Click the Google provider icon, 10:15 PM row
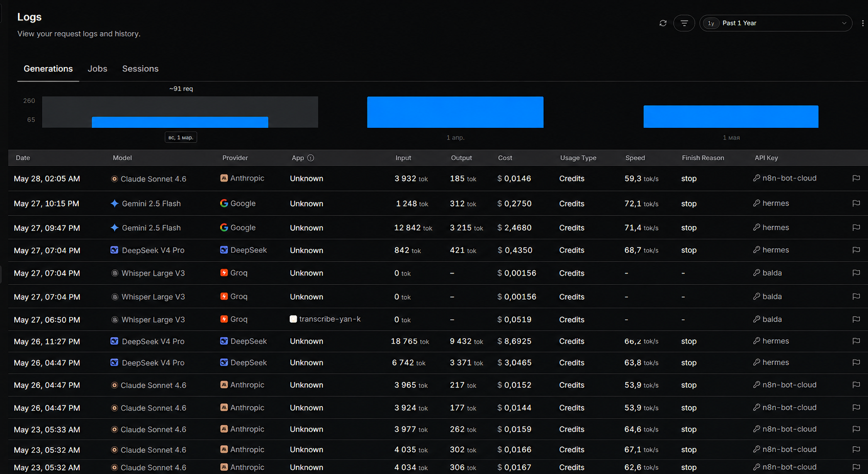This screenshot has width=868, height=474. tap(224, 203)
